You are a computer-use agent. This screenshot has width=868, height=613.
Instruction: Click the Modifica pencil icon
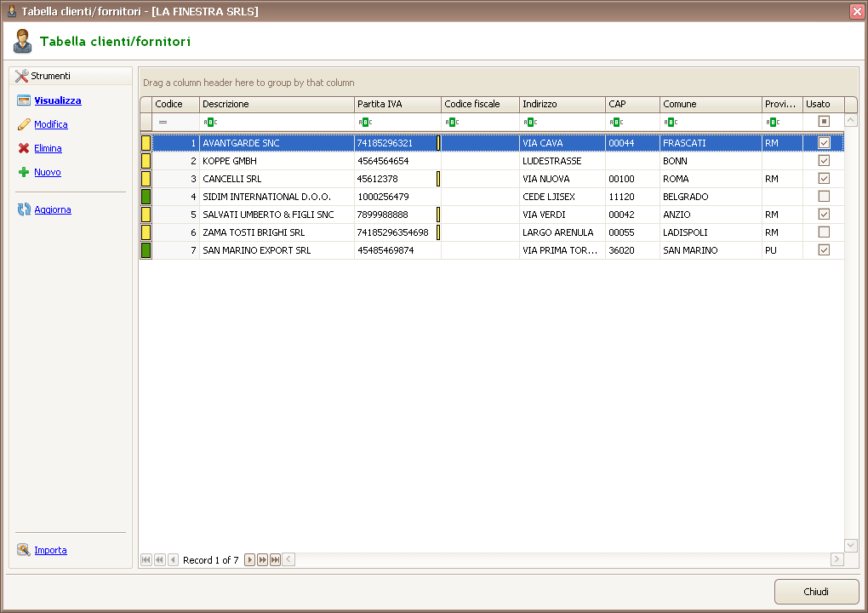pos(24,124)
